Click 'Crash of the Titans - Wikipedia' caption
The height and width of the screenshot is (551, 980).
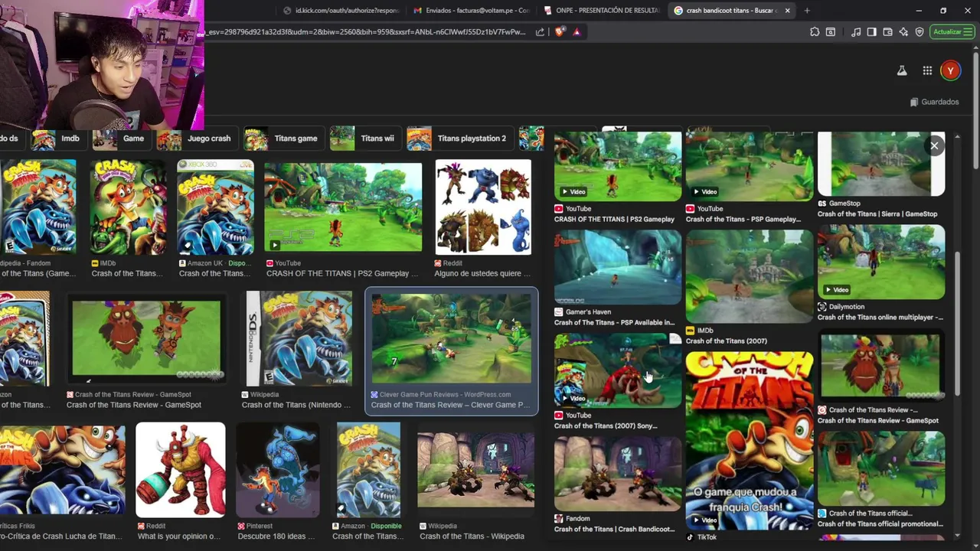point(472,536)
